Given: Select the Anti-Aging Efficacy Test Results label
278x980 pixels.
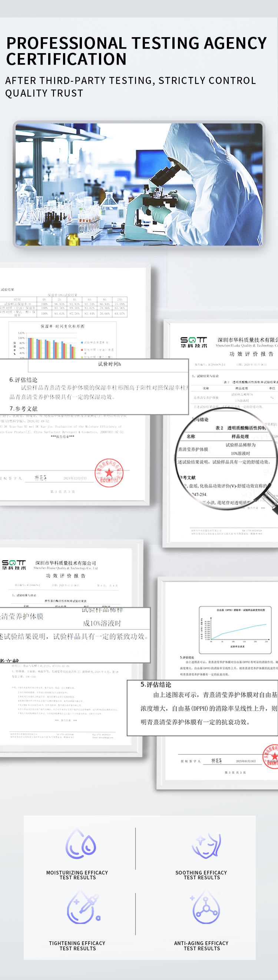Looking at the screenshot, I should coord(201,945).
